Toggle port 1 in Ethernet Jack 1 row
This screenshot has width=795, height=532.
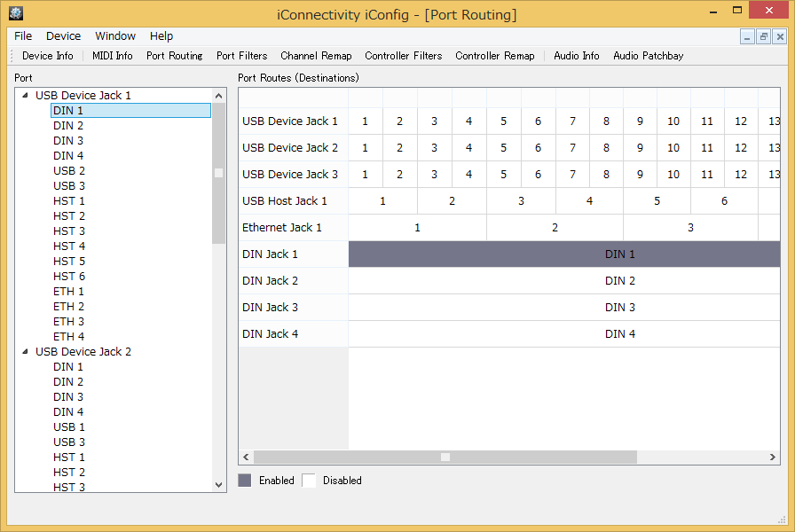tap(417, 228)
